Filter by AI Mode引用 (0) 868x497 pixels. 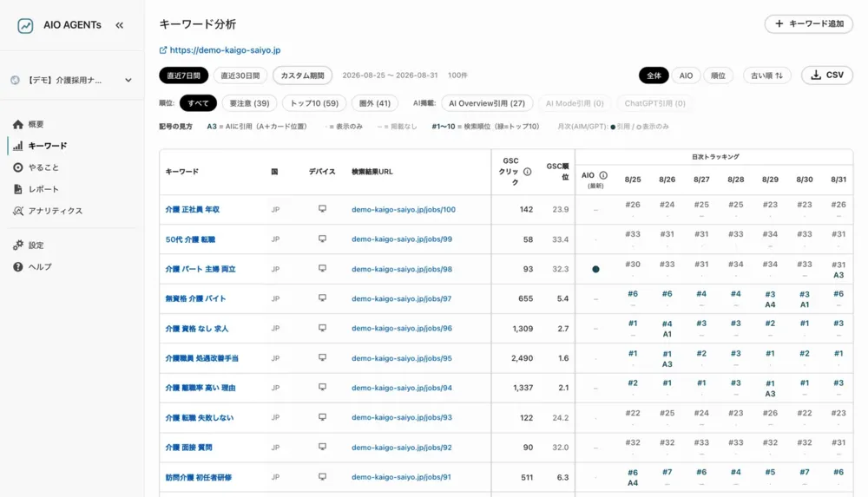575,103
